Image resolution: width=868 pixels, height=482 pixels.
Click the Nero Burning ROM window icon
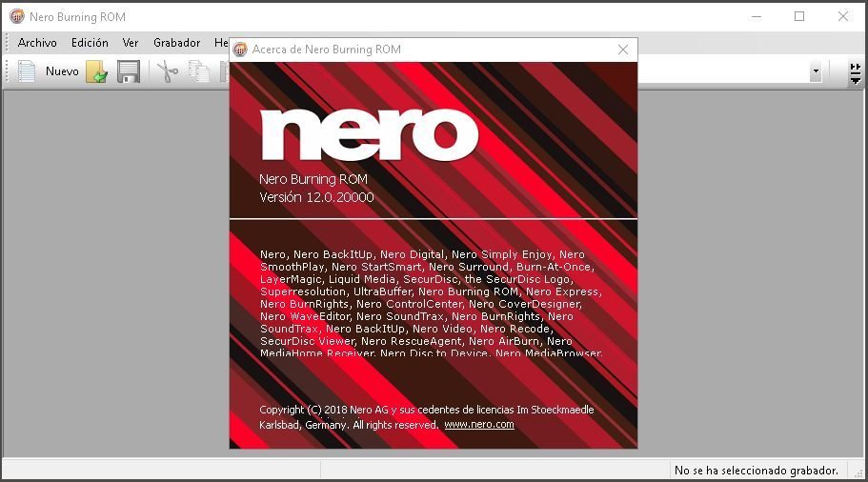17,16
